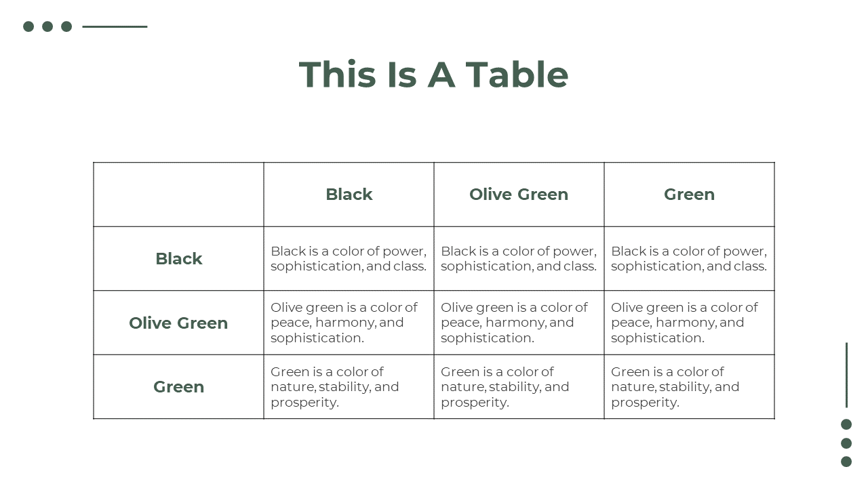The width and height of the screenshot is (868, 488).
Task: Select the 'Black' row header cell
Action: point(178,258)
